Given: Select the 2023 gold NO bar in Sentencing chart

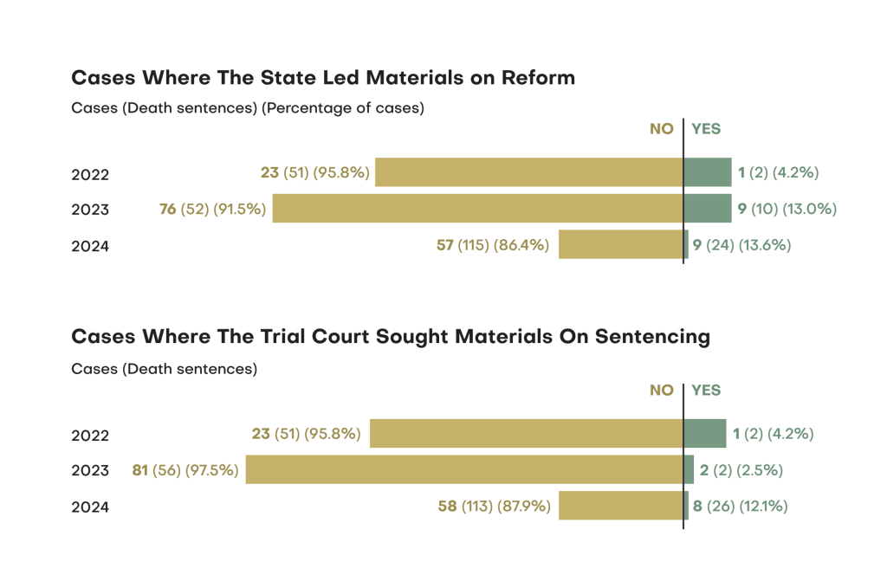Looking at the screenshot, I should coord(464,470).
